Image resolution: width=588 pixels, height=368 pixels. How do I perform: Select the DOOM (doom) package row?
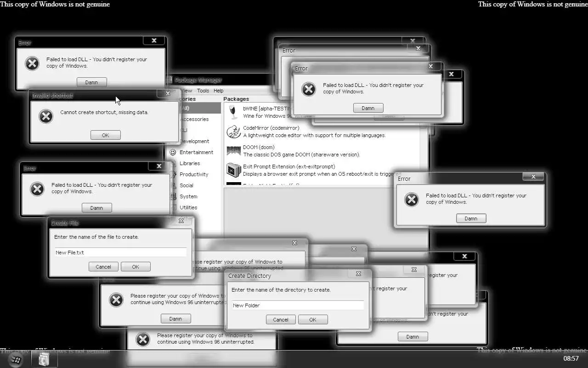(x=322, y=151)
